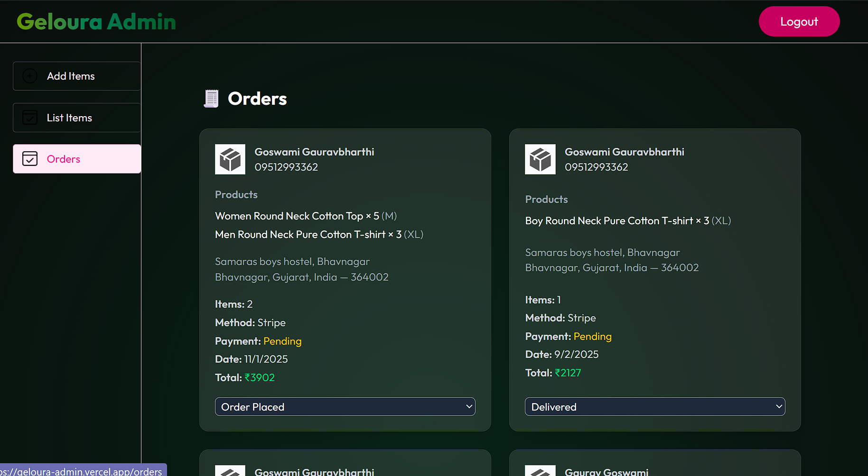Click phone number on the Order Placed card
Screen dimensions: 868x476
click(286, 167)
